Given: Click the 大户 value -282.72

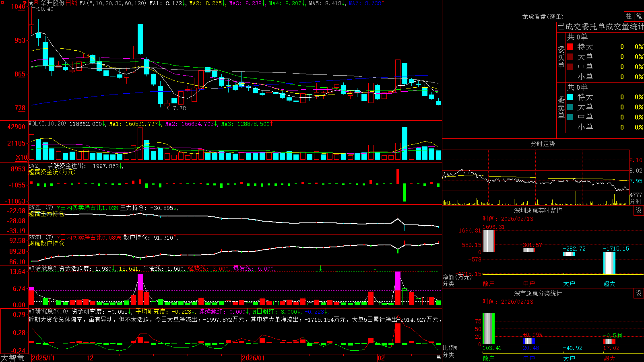Looking at the screenshot, I should coord(574,249).
